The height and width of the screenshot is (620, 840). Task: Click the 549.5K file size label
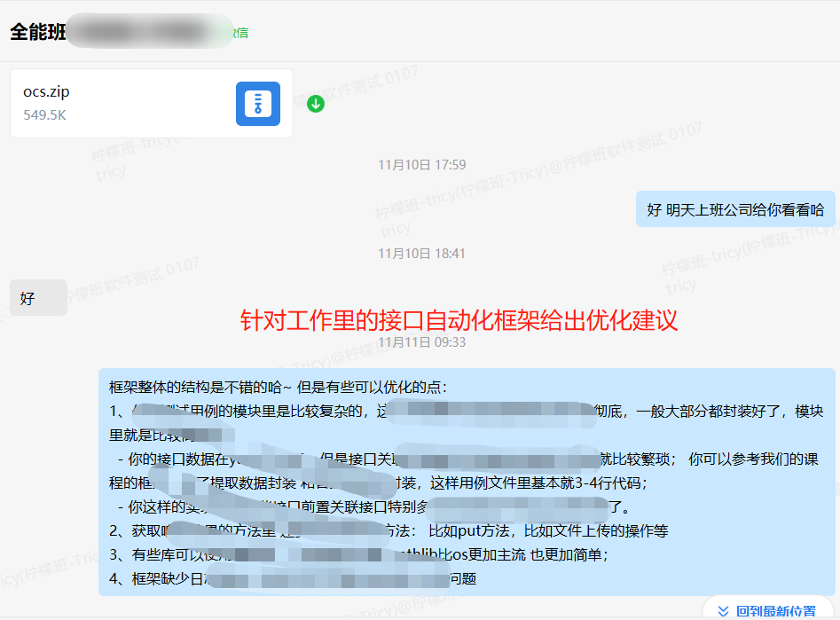pos(44,115)
